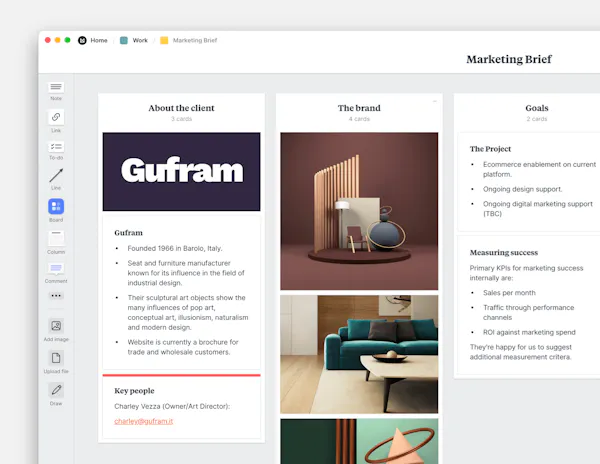Click 'Ongoing digital marketing support (TBC)' bullet
Viewport: 600px width, 464px height.
538,209
